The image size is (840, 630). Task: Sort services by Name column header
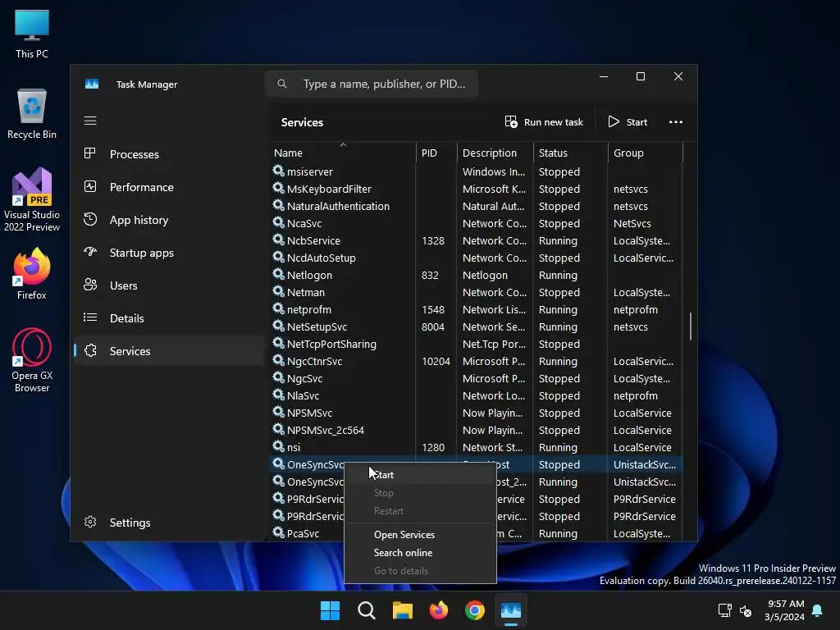pos(342,153)
